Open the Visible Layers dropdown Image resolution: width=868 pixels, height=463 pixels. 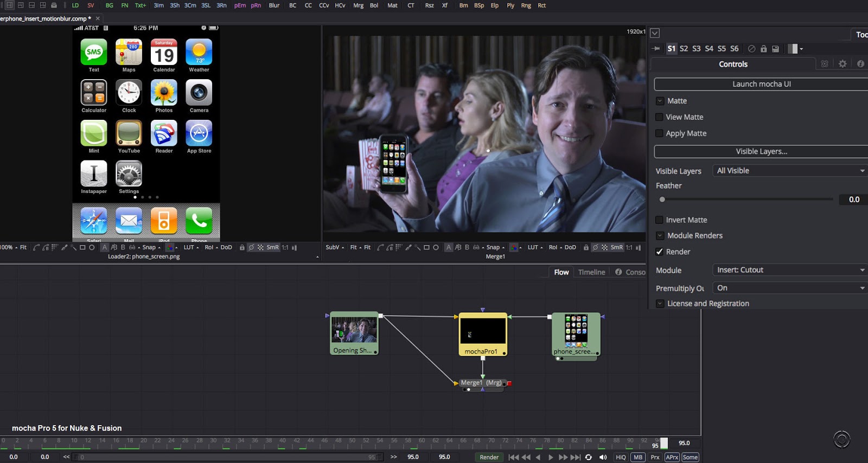[790, 171]
